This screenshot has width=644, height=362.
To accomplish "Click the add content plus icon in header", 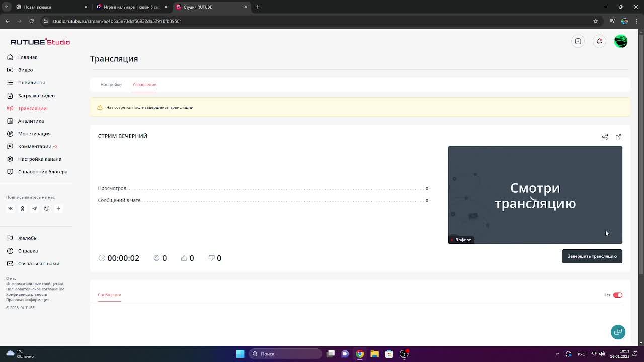I will click(x=578, y=41).
